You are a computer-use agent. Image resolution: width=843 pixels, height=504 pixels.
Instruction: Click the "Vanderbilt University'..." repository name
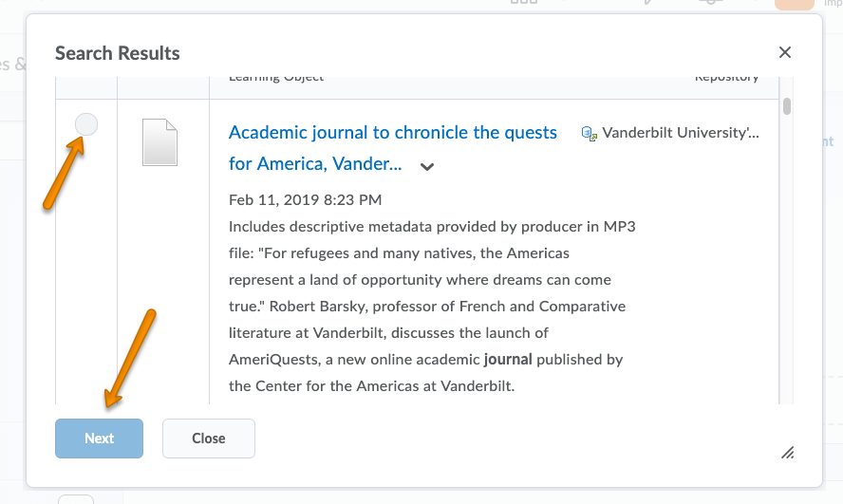pyautogui.click(x=681, y=133)
